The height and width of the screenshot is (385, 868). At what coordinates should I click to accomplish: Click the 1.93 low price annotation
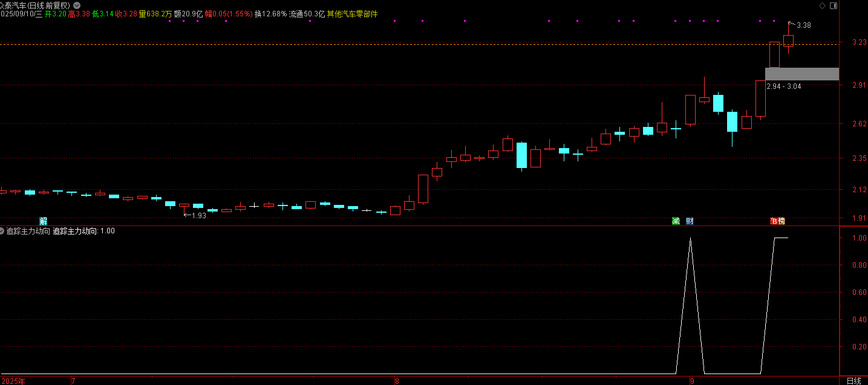point(199,215)
